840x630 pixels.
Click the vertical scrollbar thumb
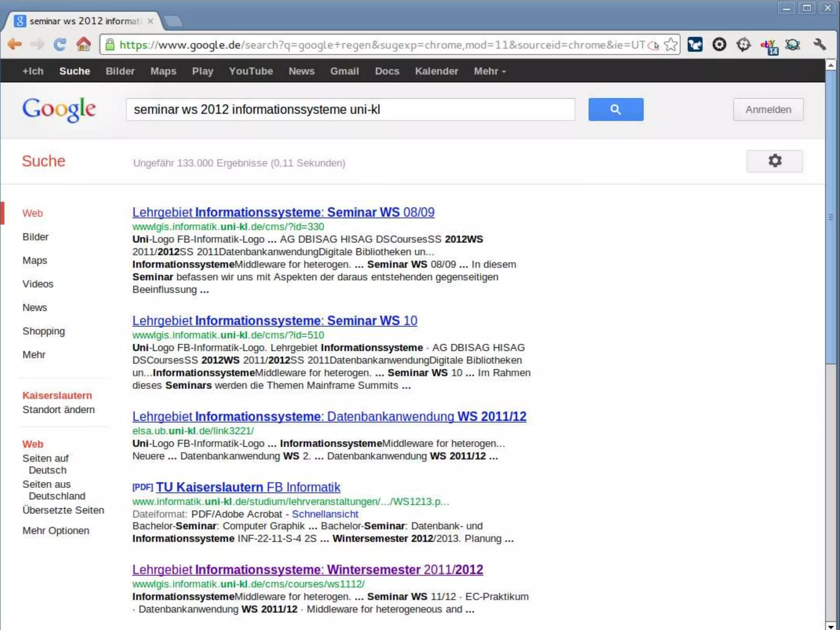tap(831, 217)
